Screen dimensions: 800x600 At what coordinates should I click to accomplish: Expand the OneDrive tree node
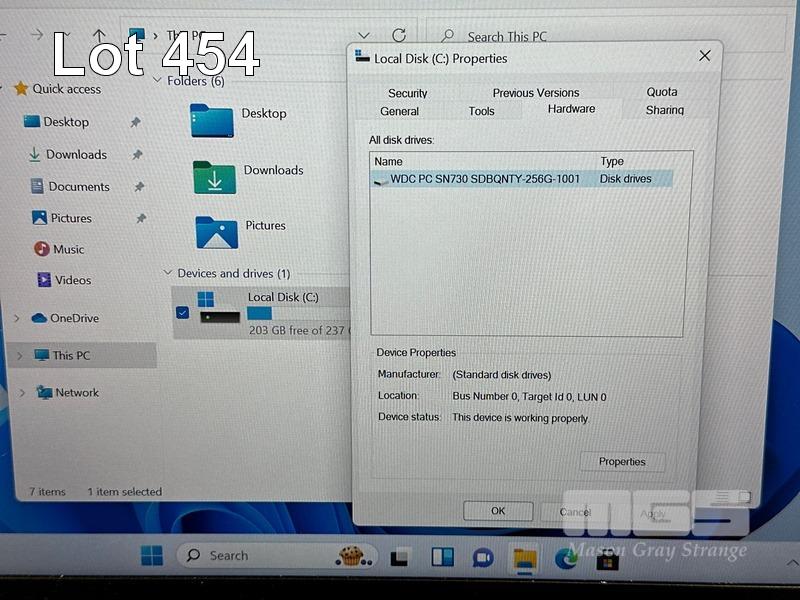point(17,318)
